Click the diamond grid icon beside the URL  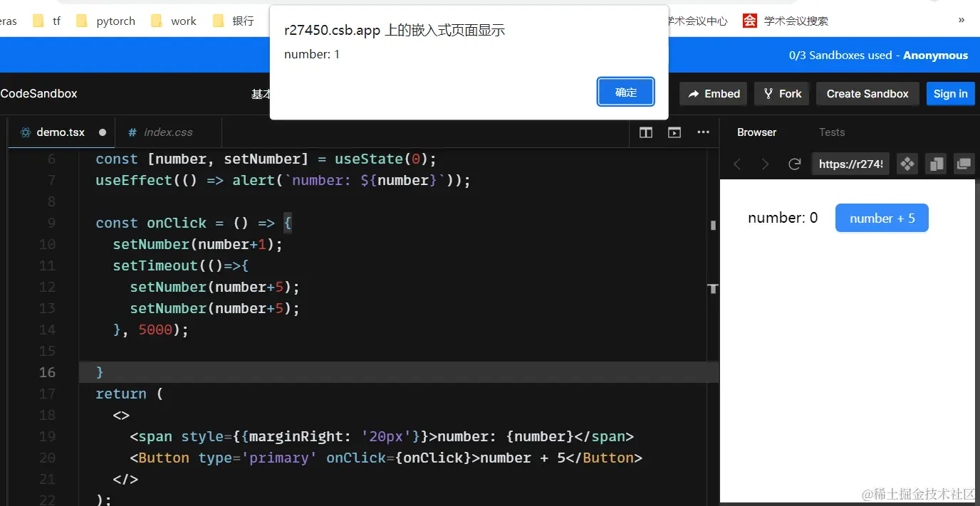[907, 164]
